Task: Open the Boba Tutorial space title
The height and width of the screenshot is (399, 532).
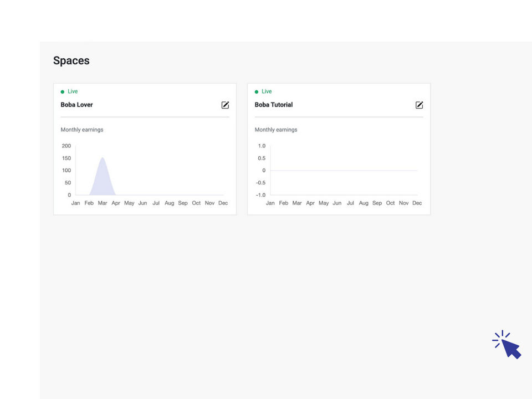Action: pos(274,105)
